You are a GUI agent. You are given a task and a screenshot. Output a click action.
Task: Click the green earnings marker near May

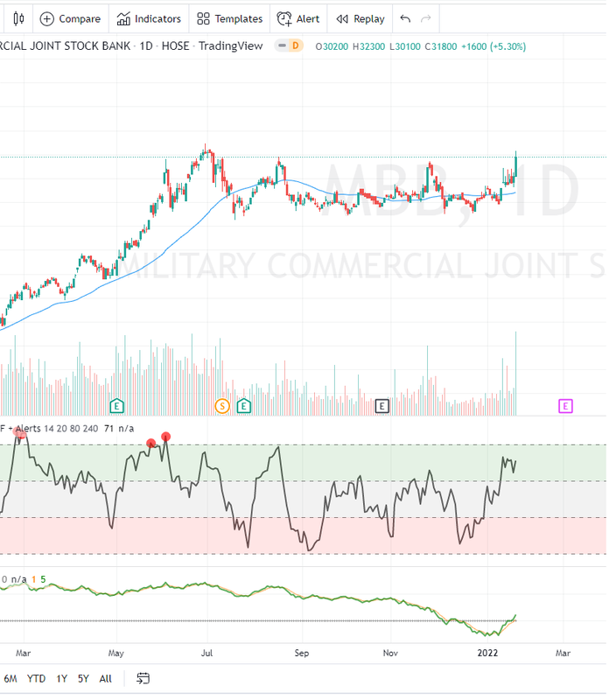click(x=116, y=407)
